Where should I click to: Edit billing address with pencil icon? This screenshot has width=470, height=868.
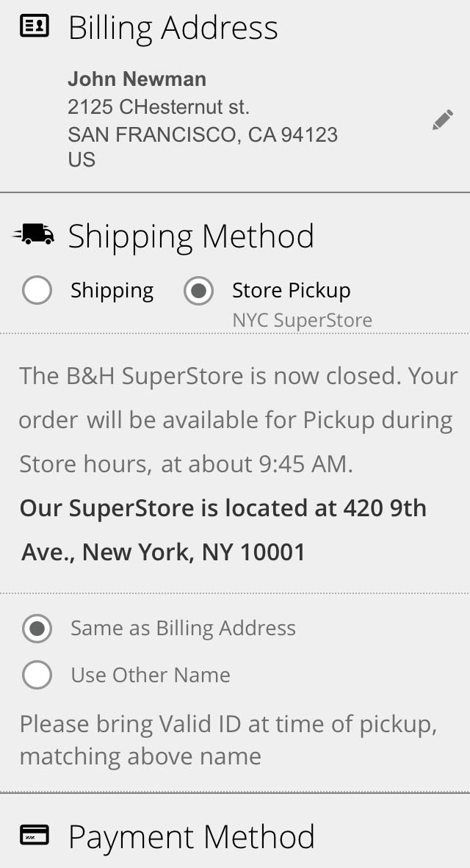point(442,120)
